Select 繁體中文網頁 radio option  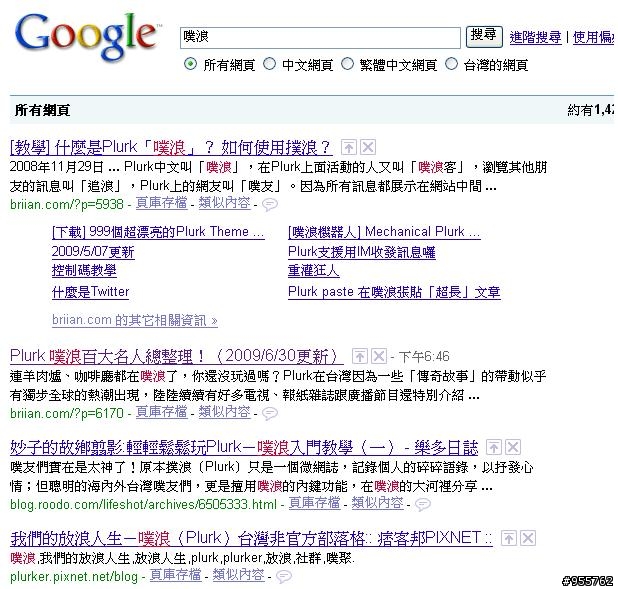point(347,64)
